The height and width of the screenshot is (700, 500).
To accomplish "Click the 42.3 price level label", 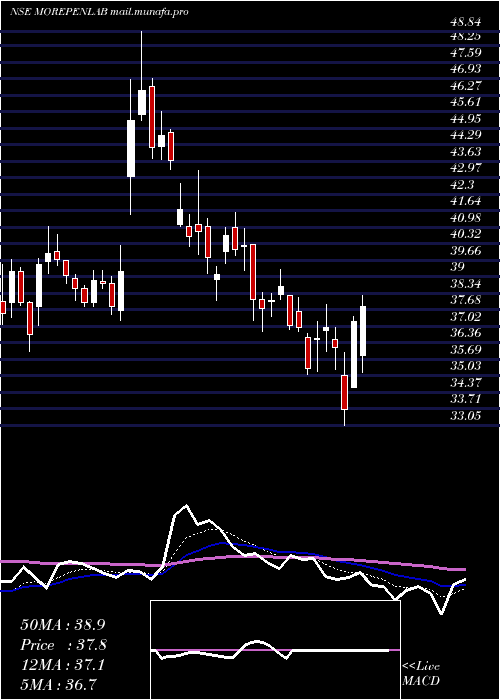I will (x=461, y=184).
